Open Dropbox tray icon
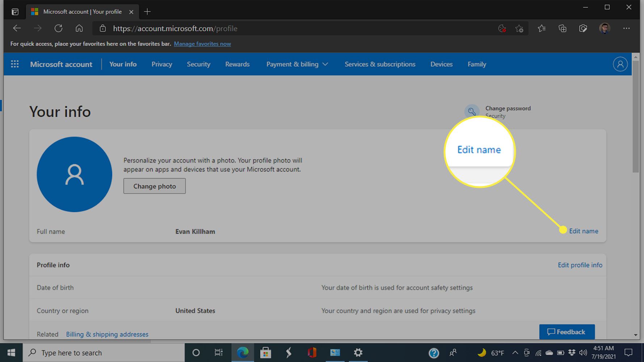Image resolution: width=644 pixels, height=362 pixels. (x=572, y=353)
